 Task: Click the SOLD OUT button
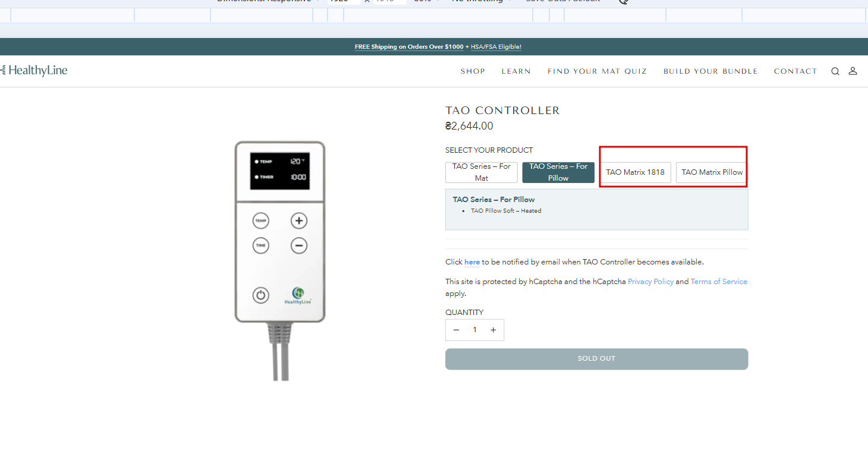596,359
